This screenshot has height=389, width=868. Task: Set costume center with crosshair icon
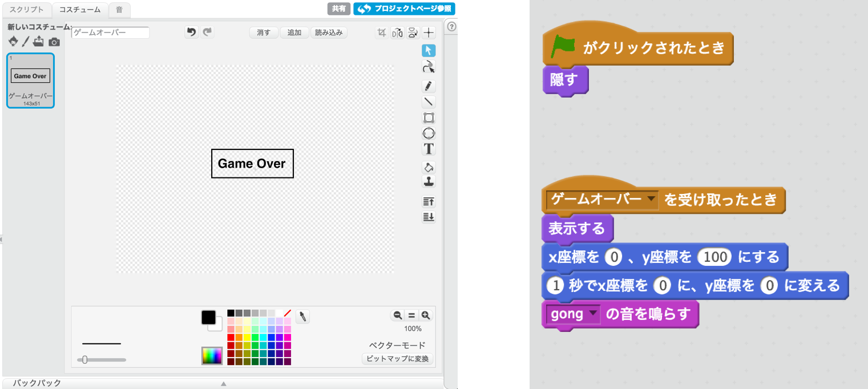click(429, 33)
